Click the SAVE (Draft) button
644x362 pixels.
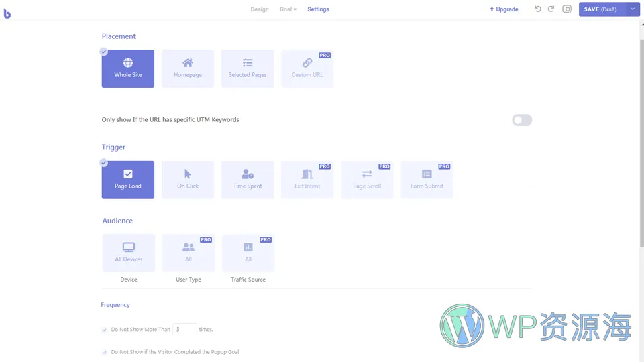pyautogui.click(x=601, y=9)
